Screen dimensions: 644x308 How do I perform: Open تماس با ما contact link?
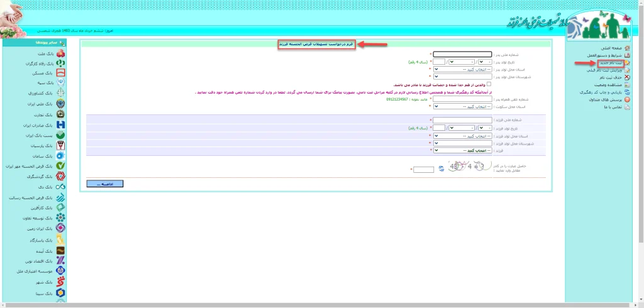click(x=613, y=107)
